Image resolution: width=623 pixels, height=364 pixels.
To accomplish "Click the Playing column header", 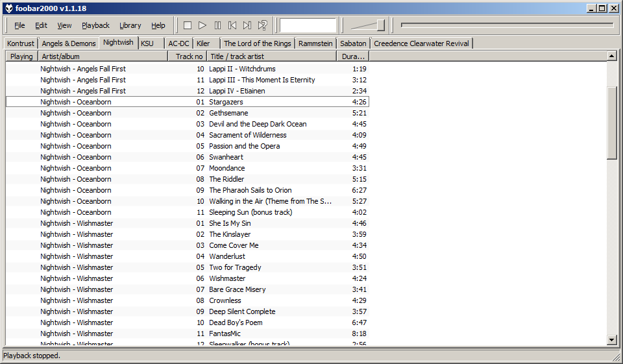I will tap(21, 56).
